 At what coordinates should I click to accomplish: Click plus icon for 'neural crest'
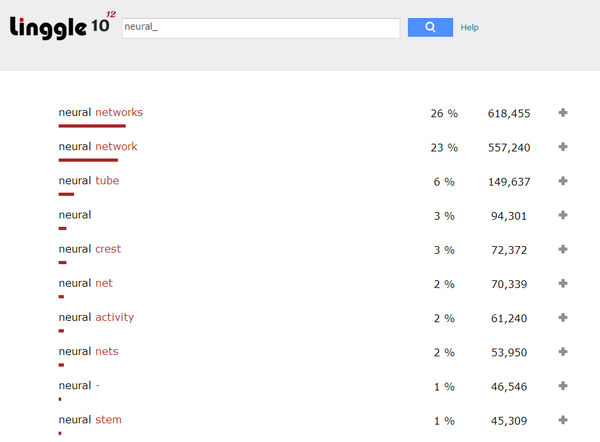point(563,249)
